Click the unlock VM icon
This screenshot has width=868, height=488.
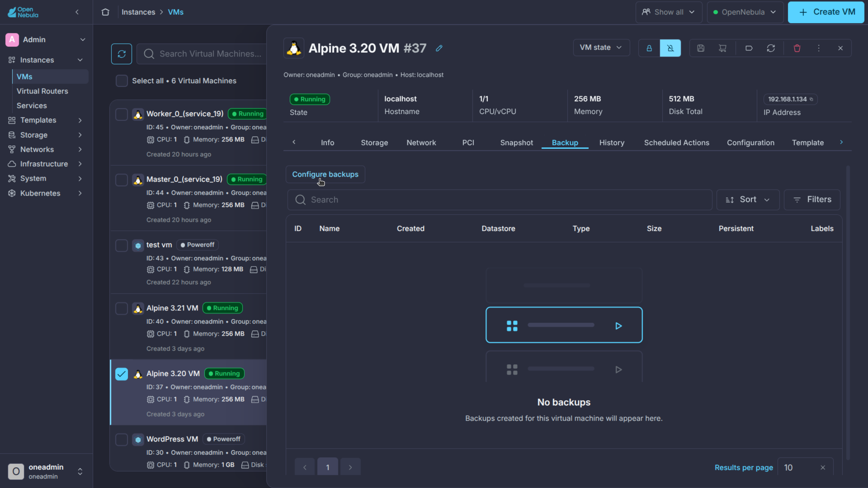[x=670, y=48]
